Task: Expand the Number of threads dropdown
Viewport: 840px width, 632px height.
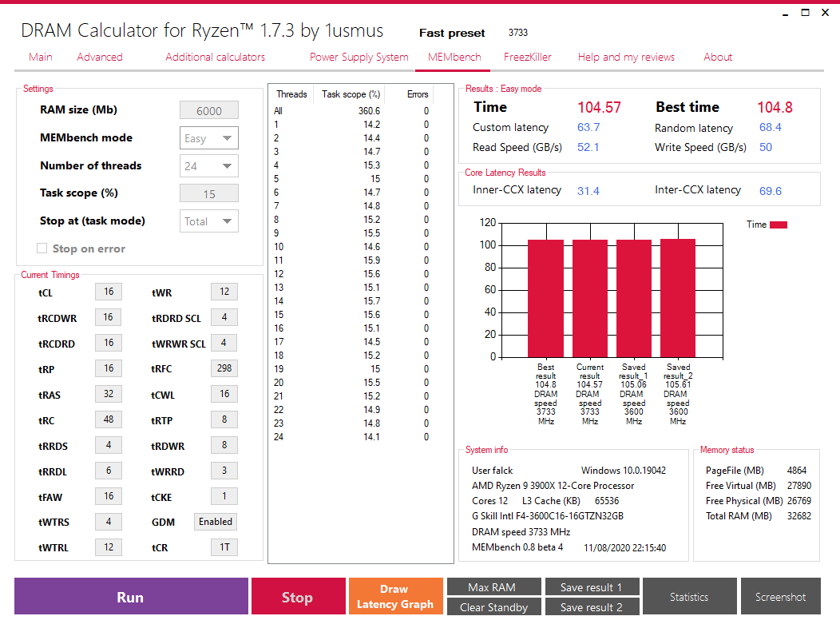Action: (x=209, y=166)
